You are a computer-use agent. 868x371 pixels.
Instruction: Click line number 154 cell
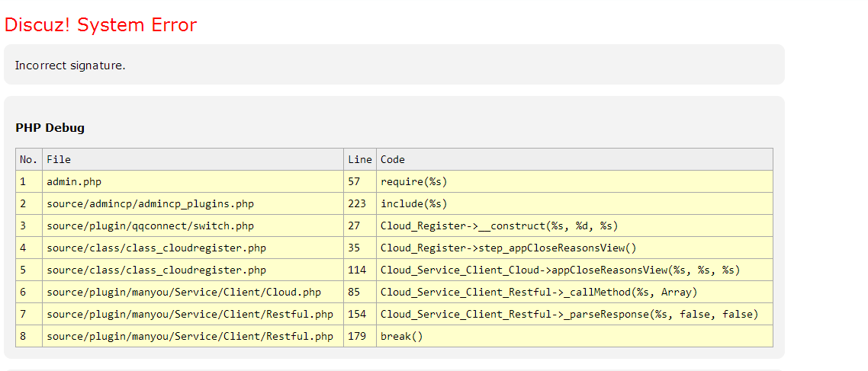point(360,314)
